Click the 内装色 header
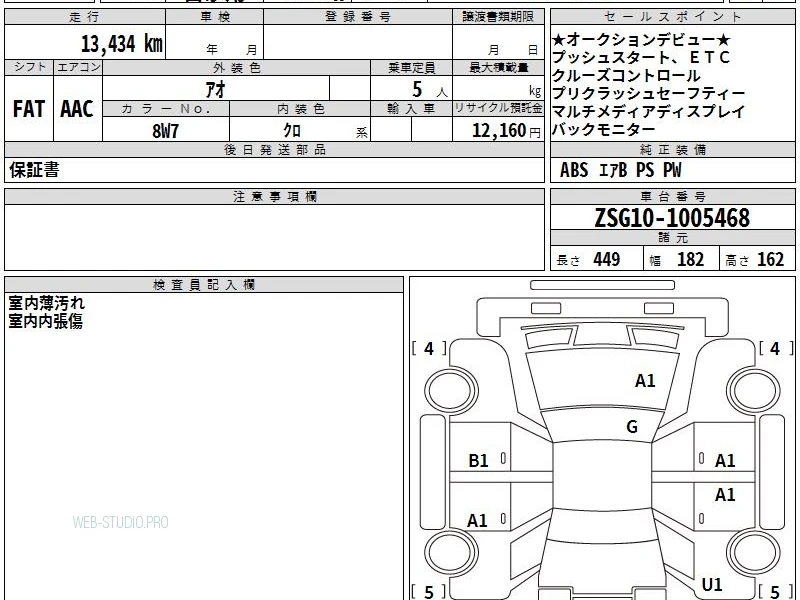The height and width of the screenshot is (600, 800). tap(300, 109)
